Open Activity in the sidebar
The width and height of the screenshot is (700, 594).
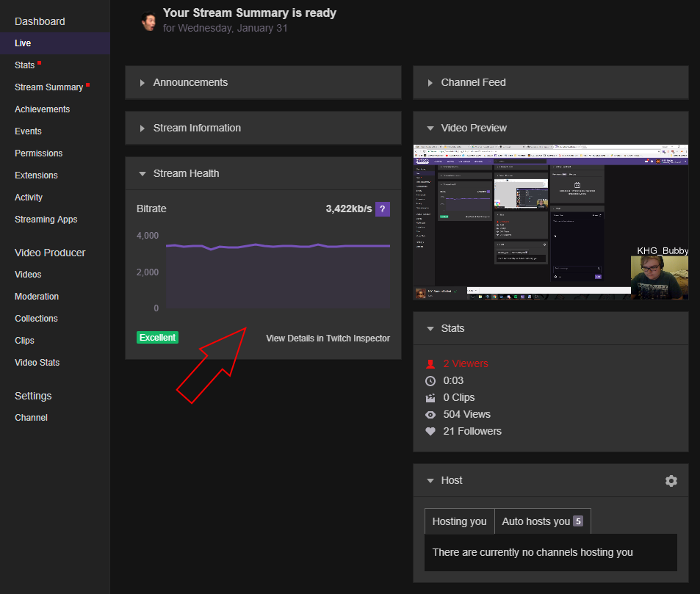pyautogui.click(x=29, y=198)
